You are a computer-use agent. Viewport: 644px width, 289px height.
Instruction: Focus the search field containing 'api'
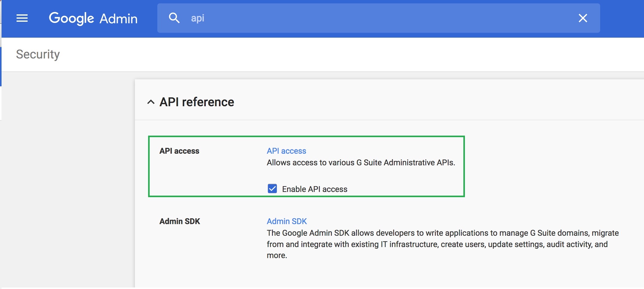pyautogui.click(x=379, y=18)
